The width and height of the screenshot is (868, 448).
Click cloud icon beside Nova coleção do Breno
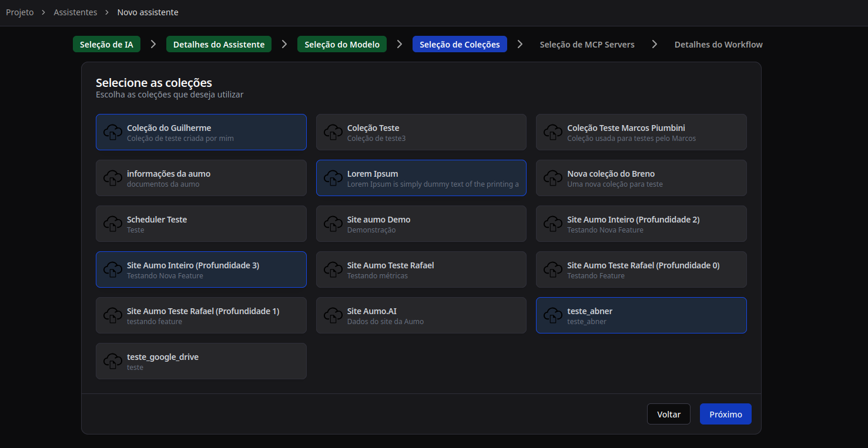click(x=553, y=178)
